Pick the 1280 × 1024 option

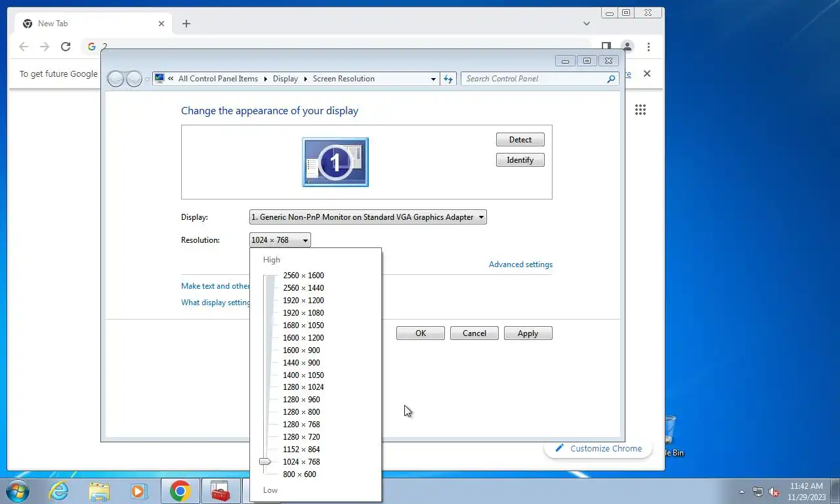point(303,387)
